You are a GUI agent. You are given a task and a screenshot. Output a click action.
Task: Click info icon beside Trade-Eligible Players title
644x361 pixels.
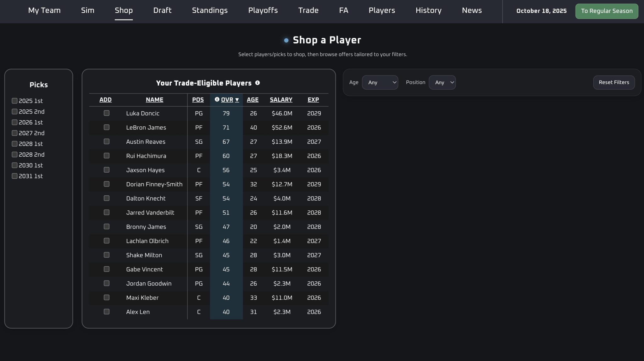tap(258, 83)
